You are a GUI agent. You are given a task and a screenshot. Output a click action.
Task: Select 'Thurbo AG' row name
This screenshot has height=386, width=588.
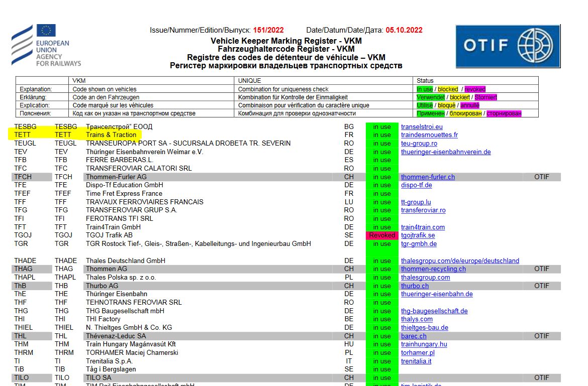[x=102, y=286]
